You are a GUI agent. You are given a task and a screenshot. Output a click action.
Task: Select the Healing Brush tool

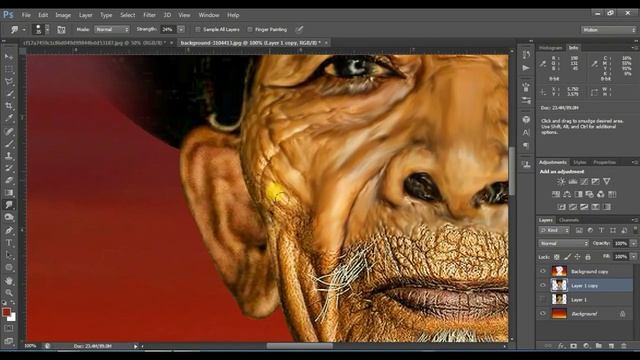[9, 131]
